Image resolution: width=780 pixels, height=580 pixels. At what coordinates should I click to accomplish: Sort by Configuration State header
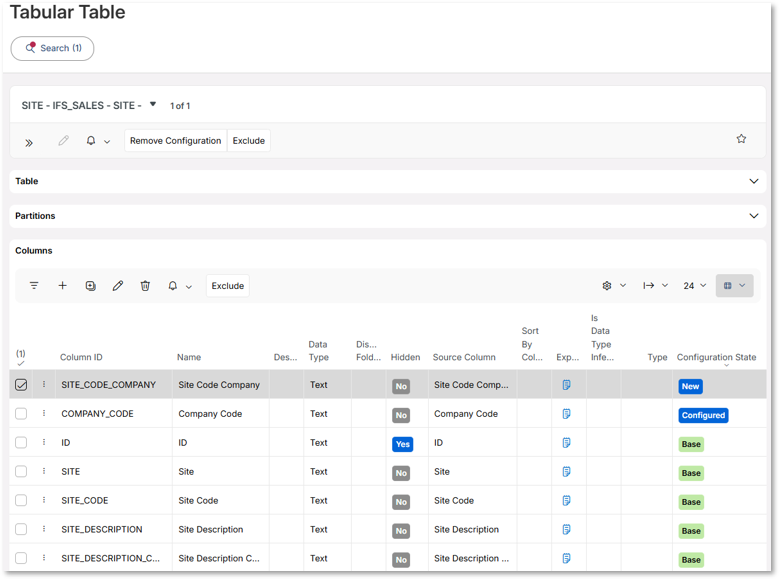click(x=716, y=357)
